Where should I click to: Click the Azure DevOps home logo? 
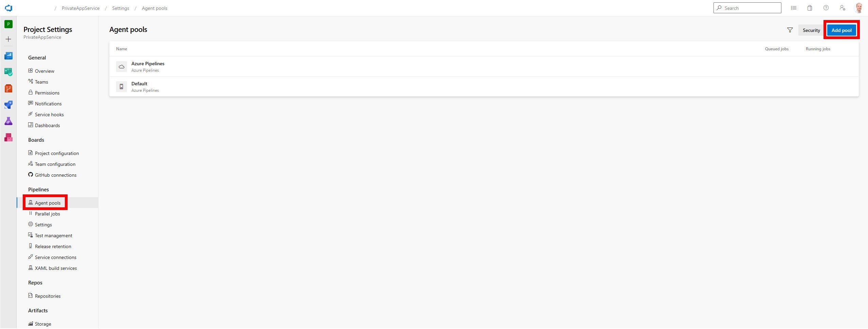coord(8,8)
